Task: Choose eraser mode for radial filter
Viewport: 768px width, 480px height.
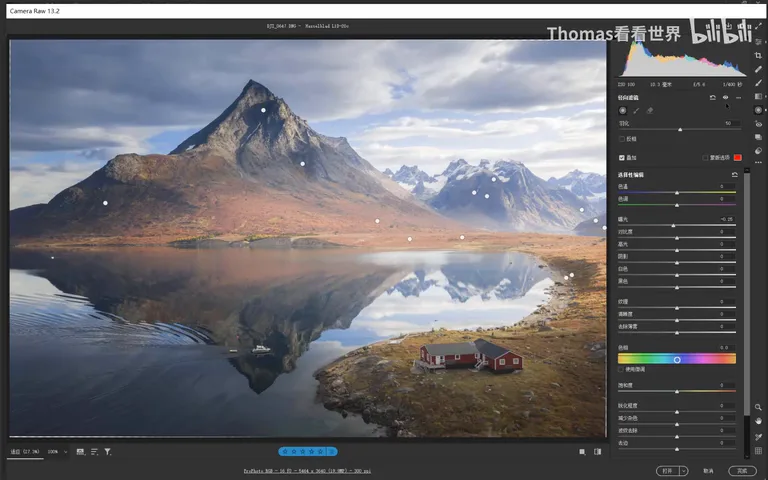Action: click(650, 111)
